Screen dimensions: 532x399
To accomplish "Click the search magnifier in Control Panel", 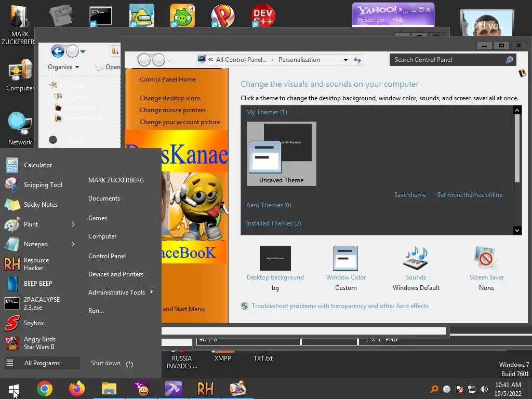I will pyautogui.click(x=509, y=60).
